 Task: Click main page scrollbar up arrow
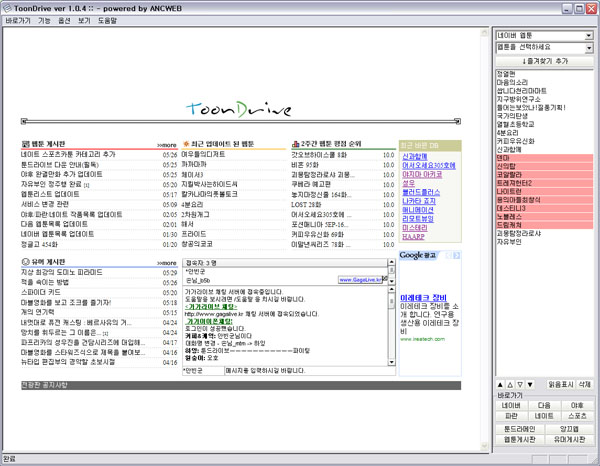click(x=484, y=33)
